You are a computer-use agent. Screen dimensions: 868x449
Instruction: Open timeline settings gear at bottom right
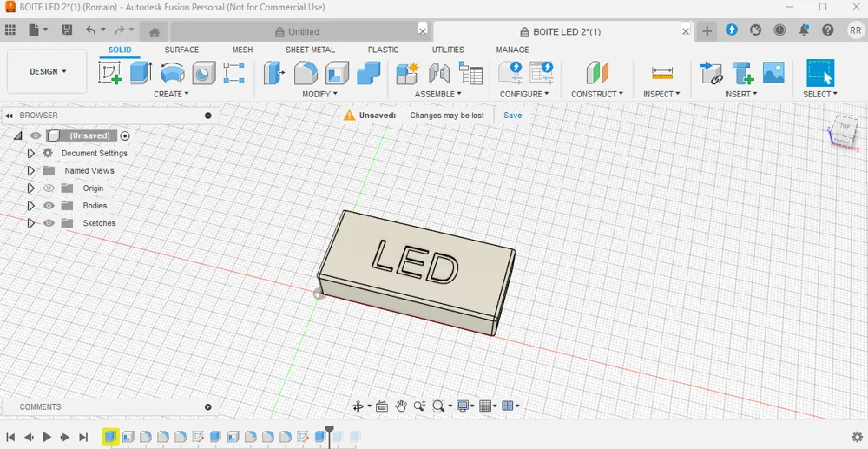(858, 437)
